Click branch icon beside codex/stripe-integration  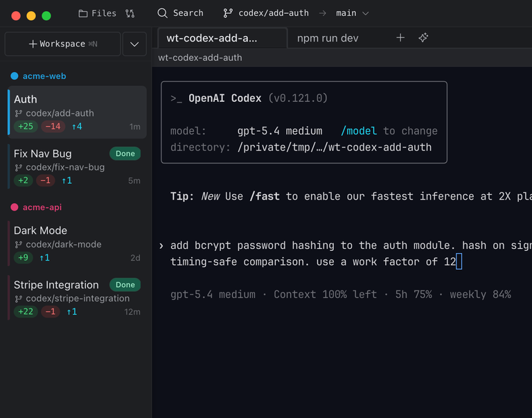click(x=18, y=299)
